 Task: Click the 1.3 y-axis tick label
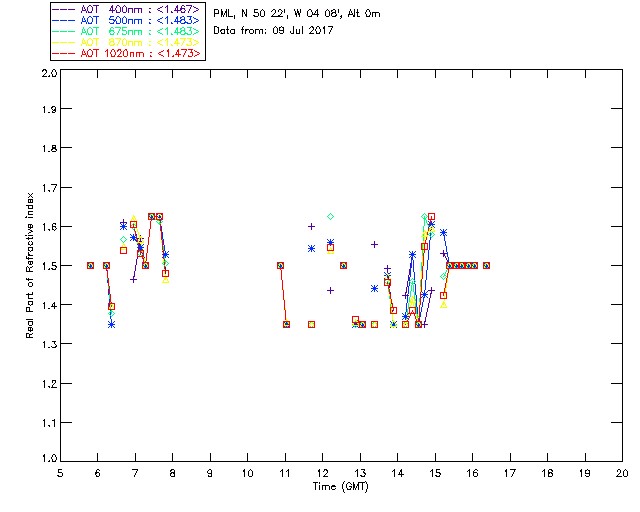[x=49, y=344]
